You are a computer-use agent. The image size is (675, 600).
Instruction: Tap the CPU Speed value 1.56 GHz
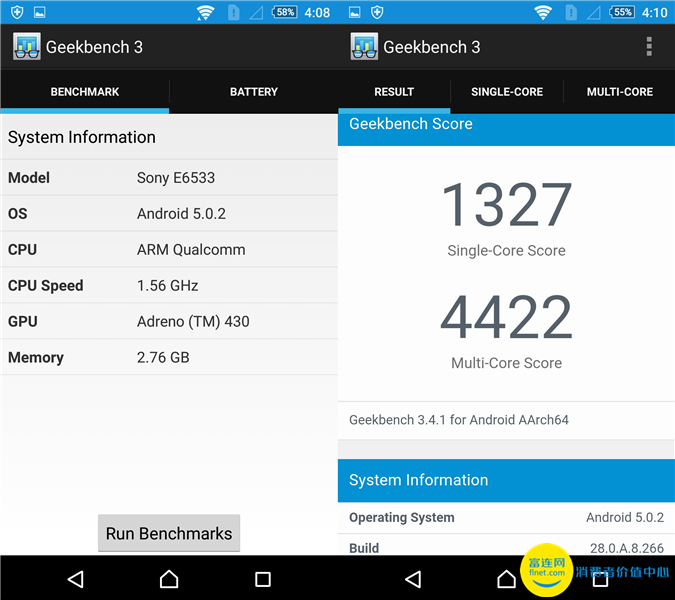coord(167,285)
